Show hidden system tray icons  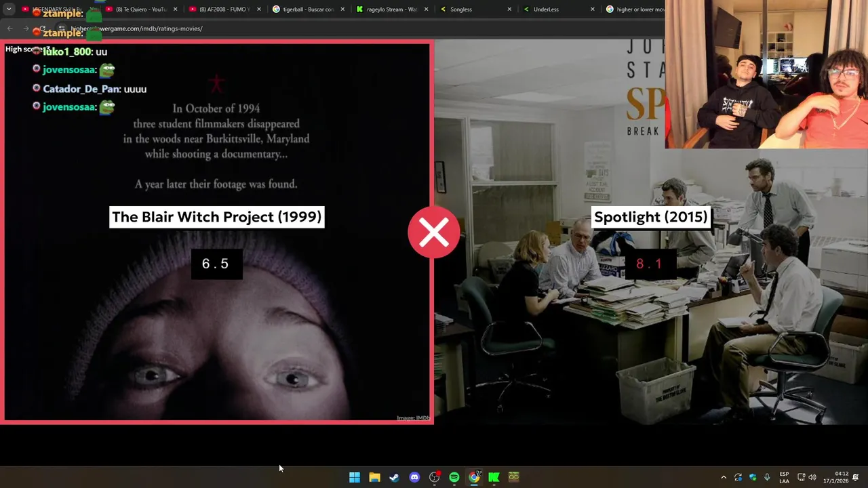click(x=724, y=477)
